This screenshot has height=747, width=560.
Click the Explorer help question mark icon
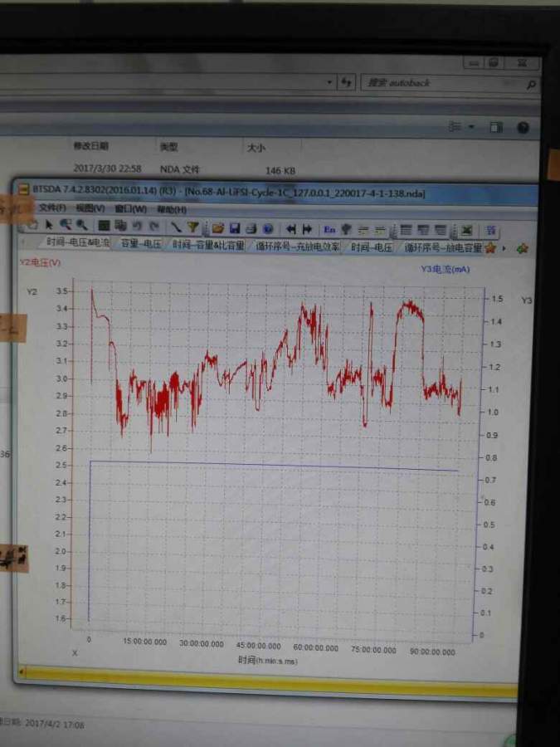pyautogui.click(x=523, y=128)
